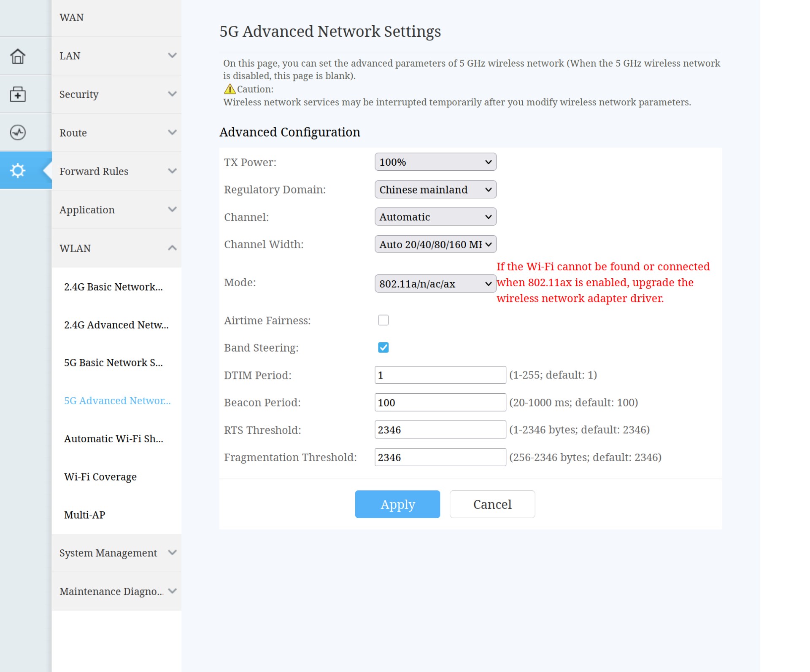Viewport: 810px width, 672px height.
Task: Uncheck the Band Steering checkbox
Action: pos(383,347)
